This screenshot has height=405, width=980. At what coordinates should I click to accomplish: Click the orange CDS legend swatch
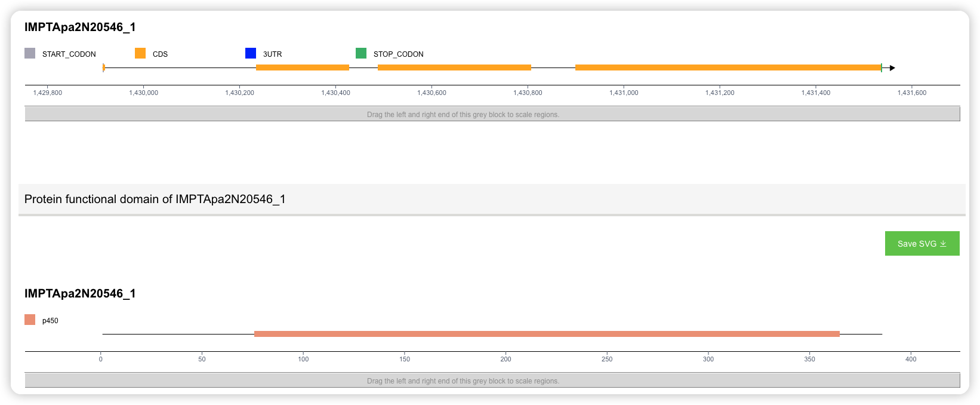(x=140, y=53)
